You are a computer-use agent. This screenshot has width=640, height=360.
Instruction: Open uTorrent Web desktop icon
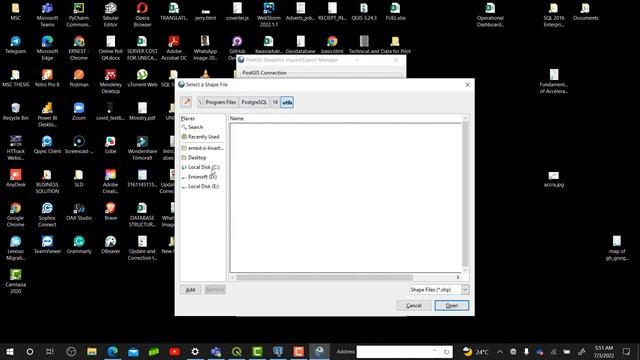click(x=142, y=78)
